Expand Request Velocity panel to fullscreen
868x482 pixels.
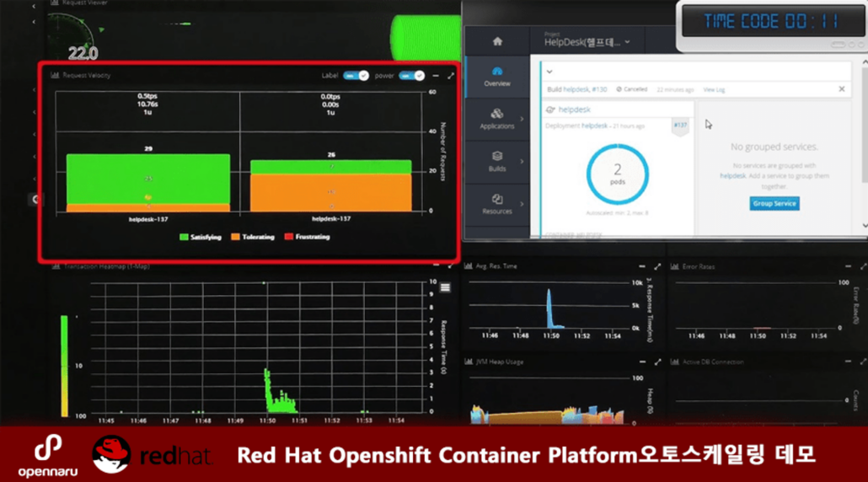coord(451,75)
